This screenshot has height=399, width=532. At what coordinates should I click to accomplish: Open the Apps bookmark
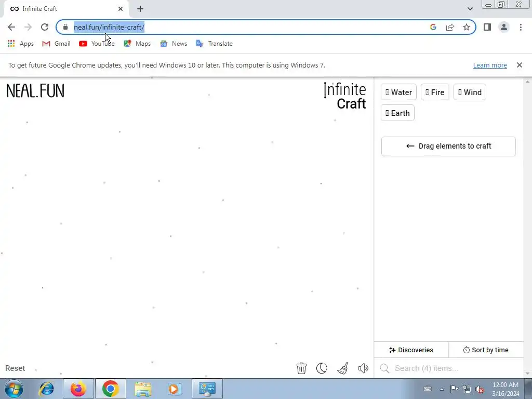[20, 44]
